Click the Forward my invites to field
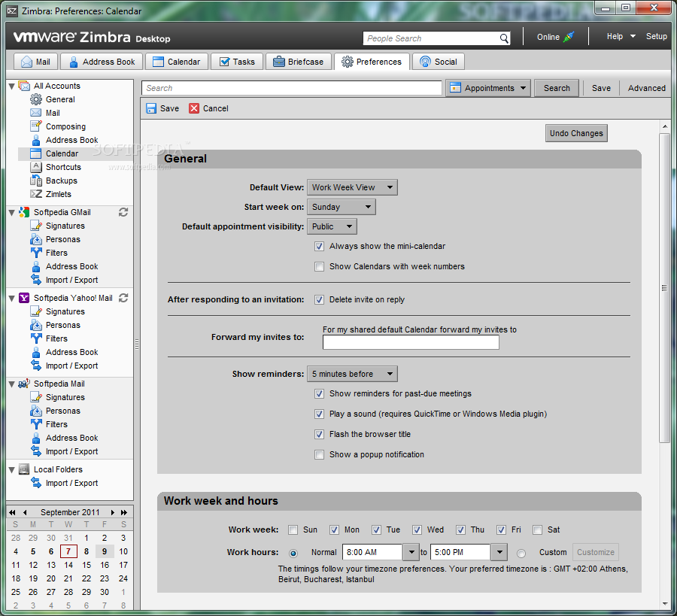The height and width of the screenshot is (616, 677). click(x=411, y=342)
